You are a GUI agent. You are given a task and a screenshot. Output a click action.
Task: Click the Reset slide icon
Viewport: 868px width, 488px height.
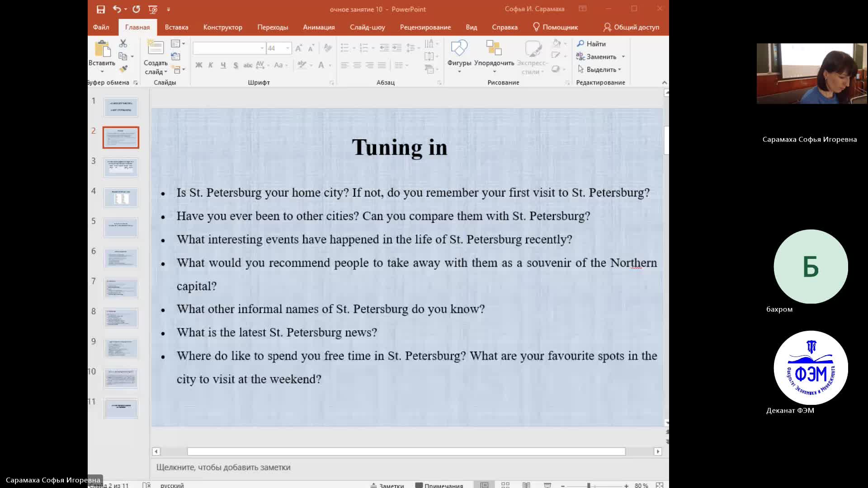click(x=175, y=56)
